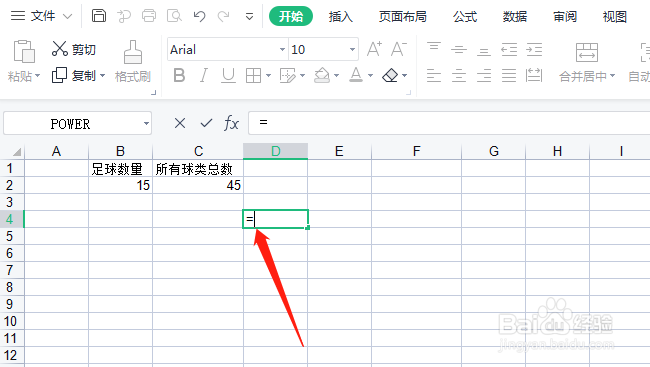Click the clear eraser icon
The image size is (650, 367).
390,75
